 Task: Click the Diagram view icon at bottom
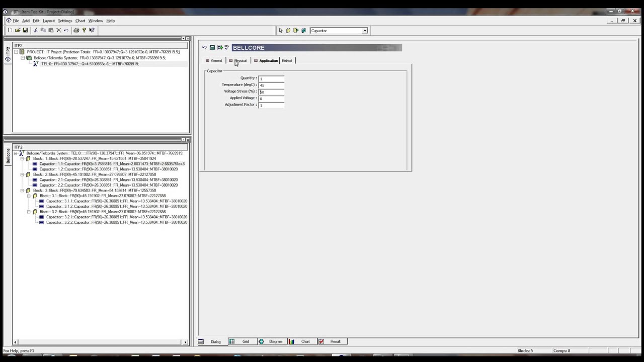tap(262, 342)
